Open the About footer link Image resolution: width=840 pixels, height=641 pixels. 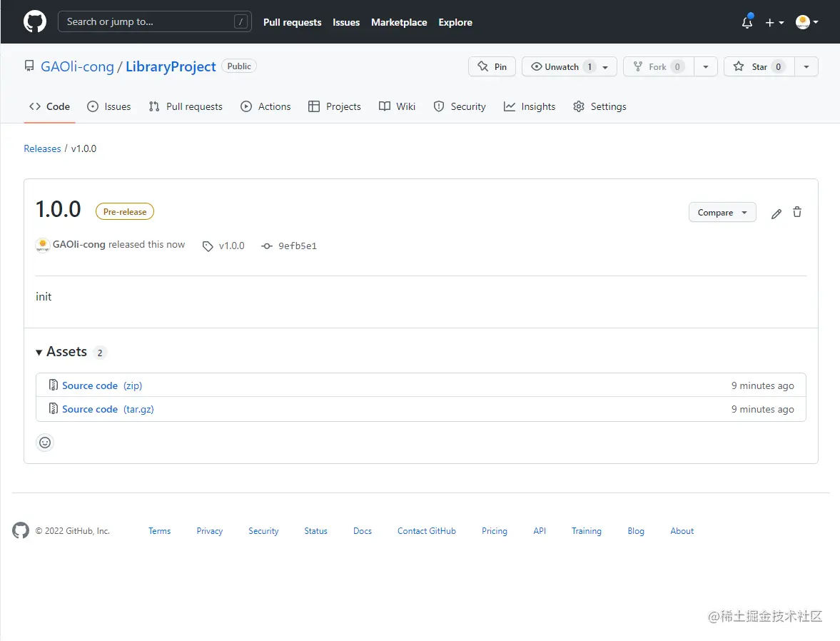(682, 530)
